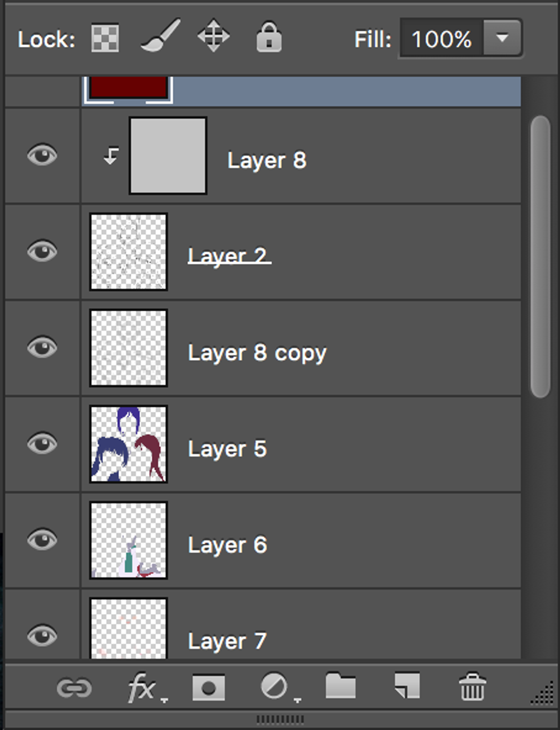Click the lock position move icon
Screen dimensions: 560x730
[213, 36]
